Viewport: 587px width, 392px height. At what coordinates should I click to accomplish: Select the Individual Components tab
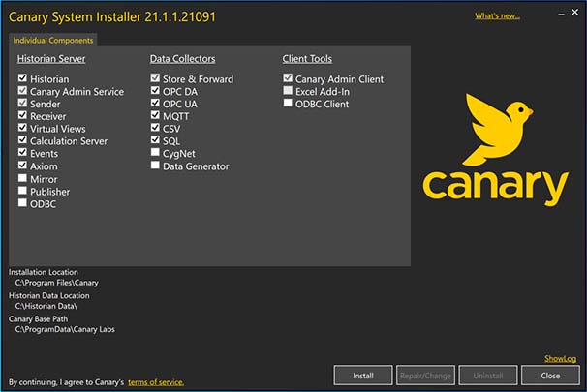click(x=52, y=40)
